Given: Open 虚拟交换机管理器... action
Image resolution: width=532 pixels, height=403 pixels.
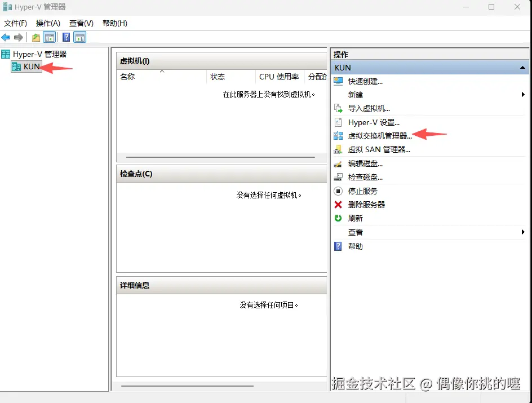Looking at the screenshot, I should pyautogui.click(x=380, y=136).
